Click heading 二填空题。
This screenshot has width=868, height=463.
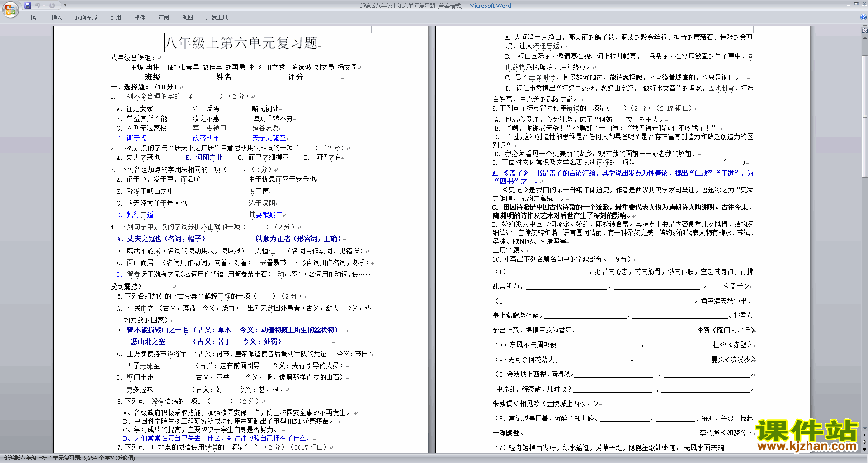point(508,250)
